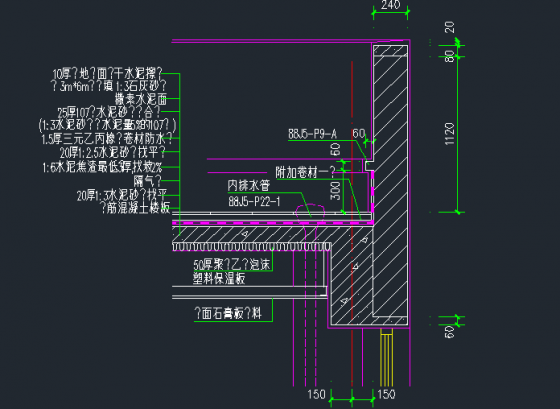This screenshot has height=409, width=560.
Task: Select the bottom-left 150 dimension text
Action: pyautogui.click(x=317, y=394)
